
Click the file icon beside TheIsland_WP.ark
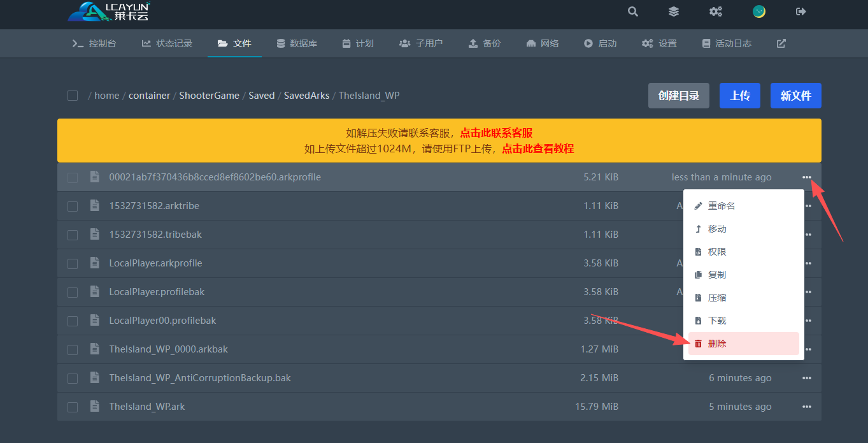tap(95, 407)
